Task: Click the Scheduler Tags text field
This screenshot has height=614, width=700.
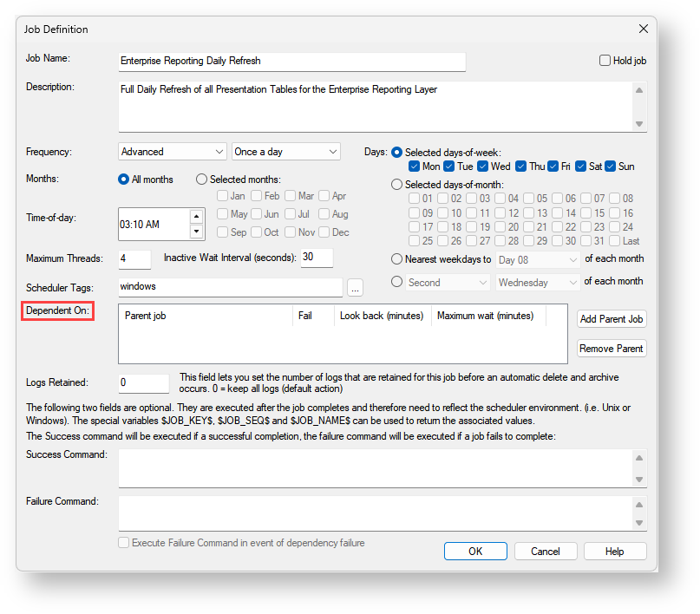Action: 231,287
